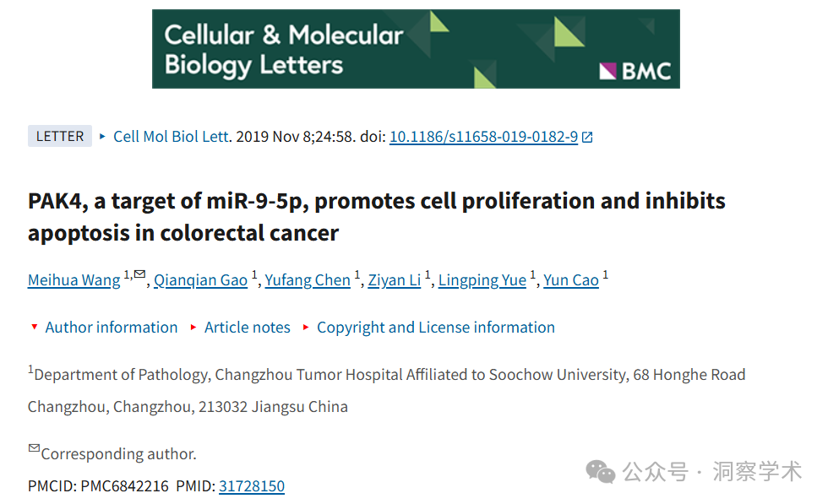This screenshot has width=828, height=504.
Task: Click the Cellular & Molecular Biology Letters banner
Action: (x=416, y=49)
